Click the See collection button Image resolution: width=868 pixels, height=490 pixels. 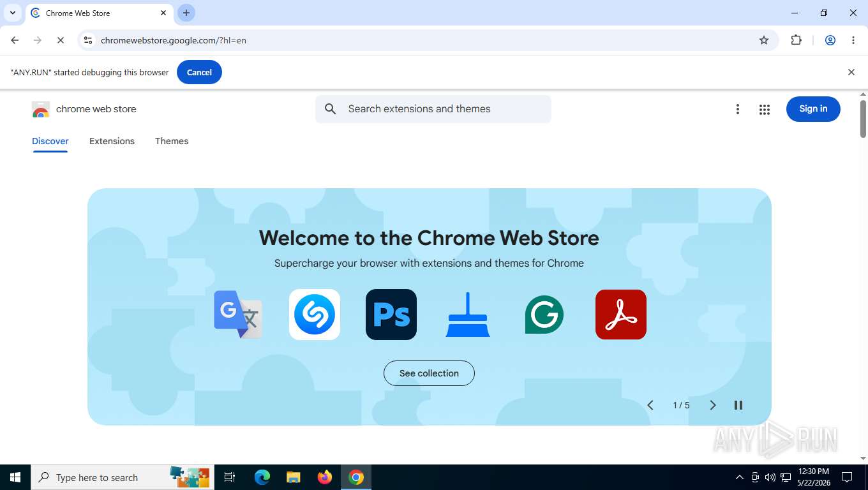429,373
